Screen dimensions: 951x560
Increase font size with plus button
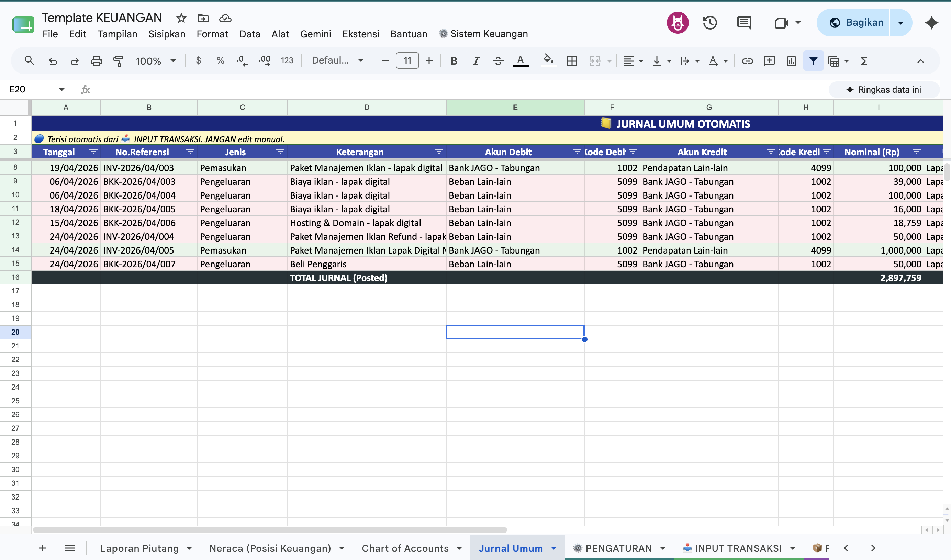pyautogui.click(x=429, y=61)
